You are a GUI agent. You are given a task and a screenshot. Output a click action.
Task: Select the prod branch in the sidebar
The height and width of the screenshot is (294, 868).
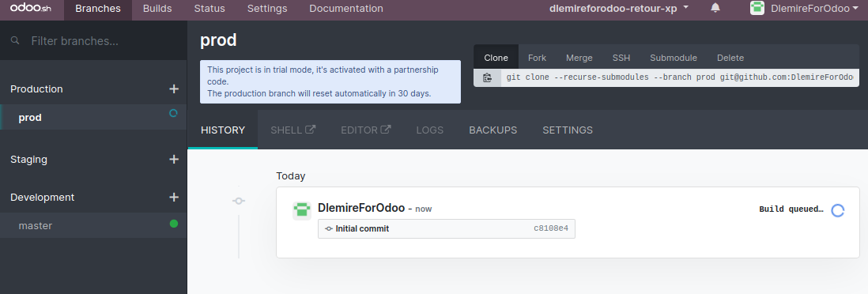93,118
